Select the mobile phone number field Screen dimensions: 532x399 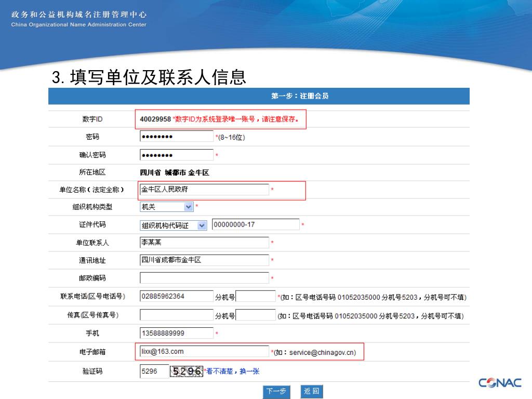click(177, 333)
